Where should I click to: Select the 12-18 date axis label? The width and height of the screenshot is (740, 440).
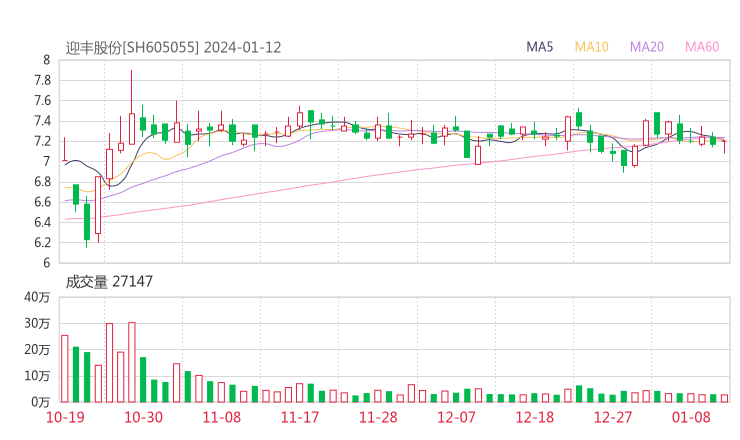[x=535, y=417]
